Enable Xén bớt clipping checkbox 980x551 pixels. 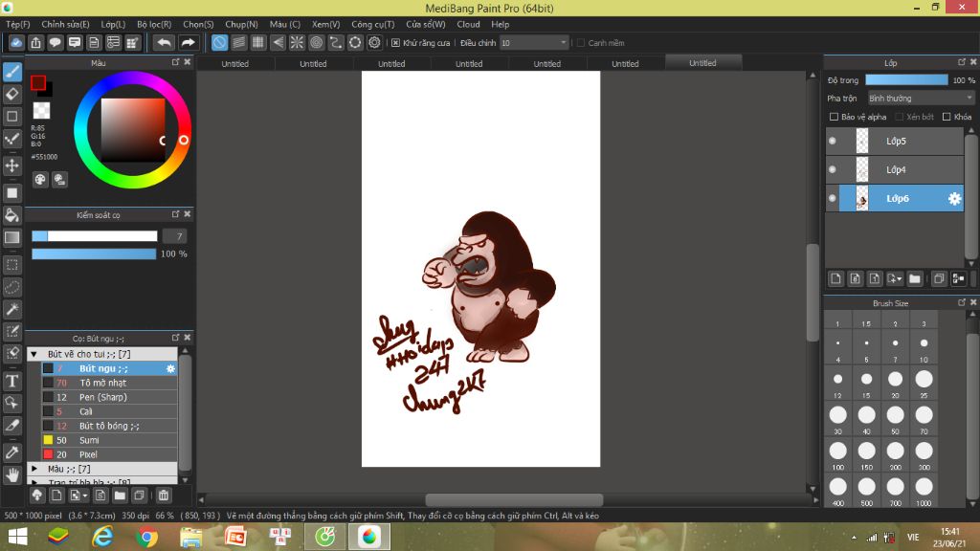tap(899, 117)
